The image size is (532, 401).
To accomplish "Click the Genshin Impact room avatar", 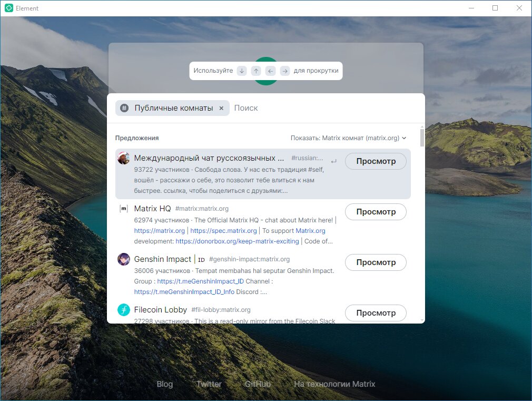I will click(123, 259).
